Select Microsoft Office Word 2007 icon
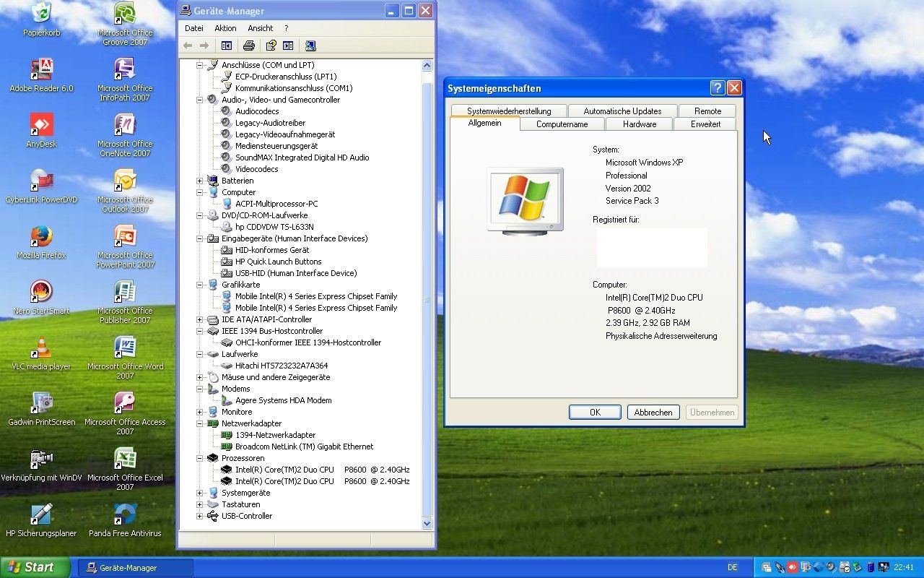 [125, 358]
